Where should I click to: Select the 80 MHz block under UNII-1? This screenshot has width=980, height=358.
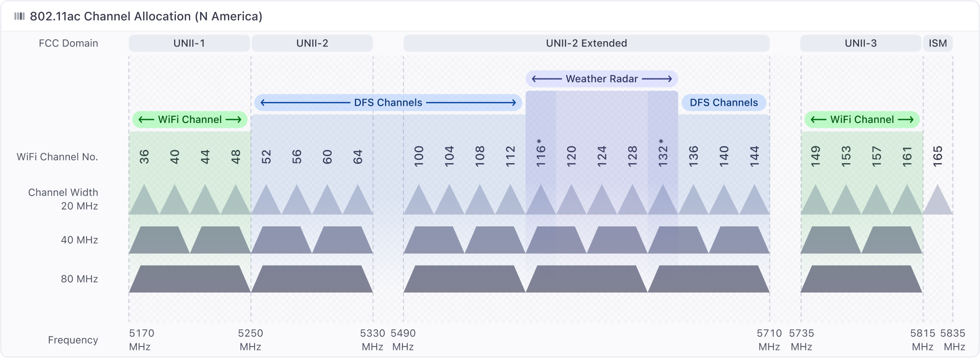coord(189,279)
